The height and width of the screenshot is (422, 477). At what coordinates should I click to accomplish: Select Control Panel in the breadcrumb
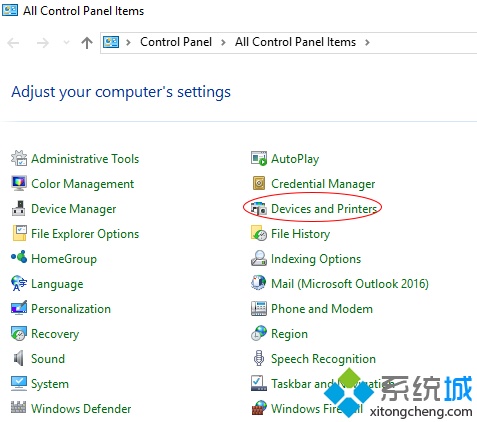[176, 42]
